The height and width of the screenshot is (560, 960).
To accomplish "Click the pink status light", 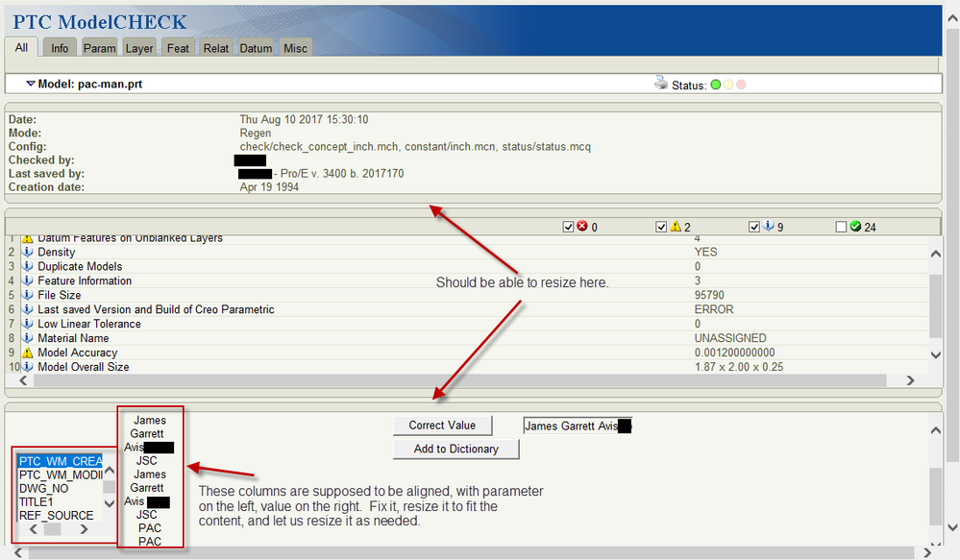I will click(741, 85).
